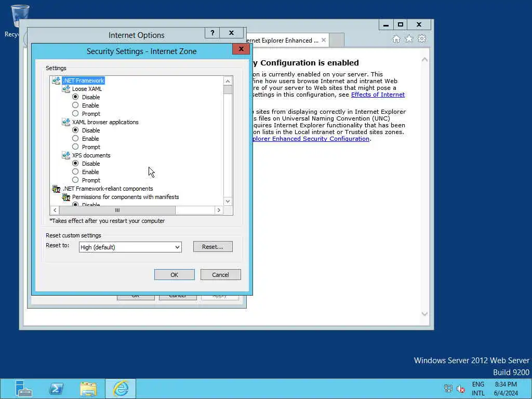Screen dimensions: 532x399
Task: Click the .NET Framework category icon
Action: [56, 81]
